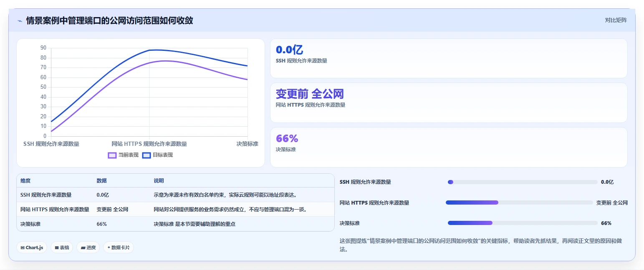The image size is (644, 270).
Task: Click chart x-axis label 决策标准
Action: click(247, 144)
